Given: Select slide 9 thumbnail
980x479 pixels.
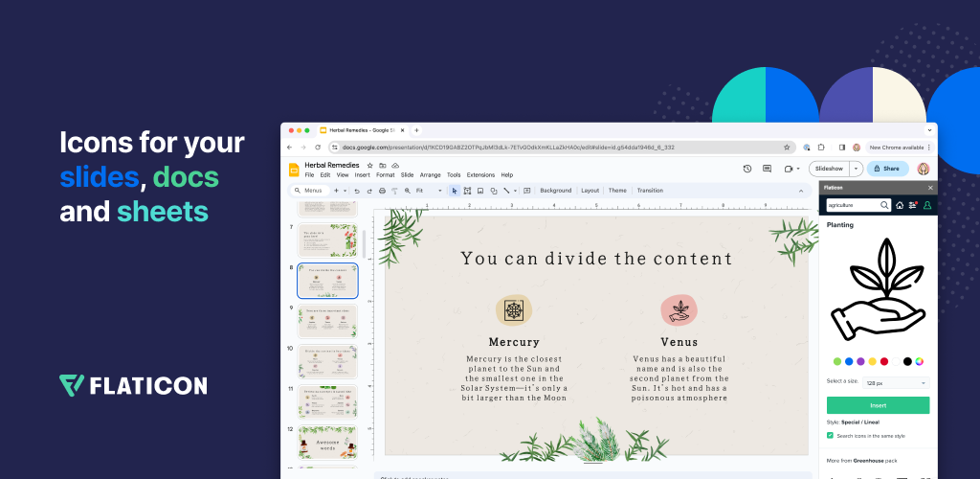Looking at the screenshot, I should tap(327, 321).
